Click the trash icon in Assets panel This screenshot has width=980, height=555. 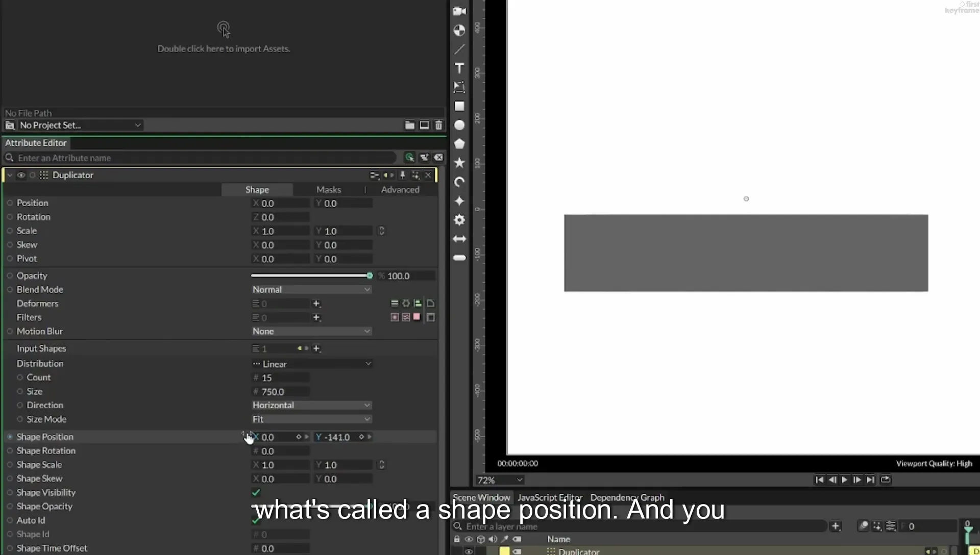438,125
